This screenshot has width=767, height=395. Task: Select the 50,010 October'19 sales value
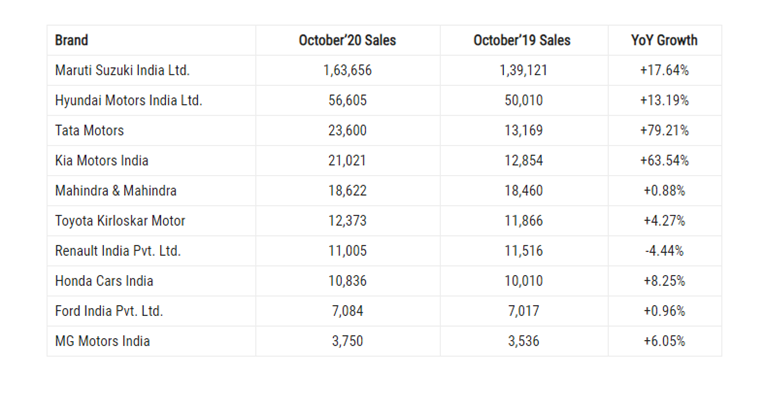click(x=524, y=101)
